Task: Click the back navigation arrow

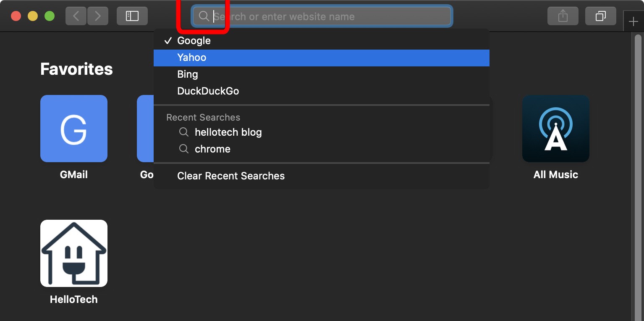Action: click(x=76, y=16)
